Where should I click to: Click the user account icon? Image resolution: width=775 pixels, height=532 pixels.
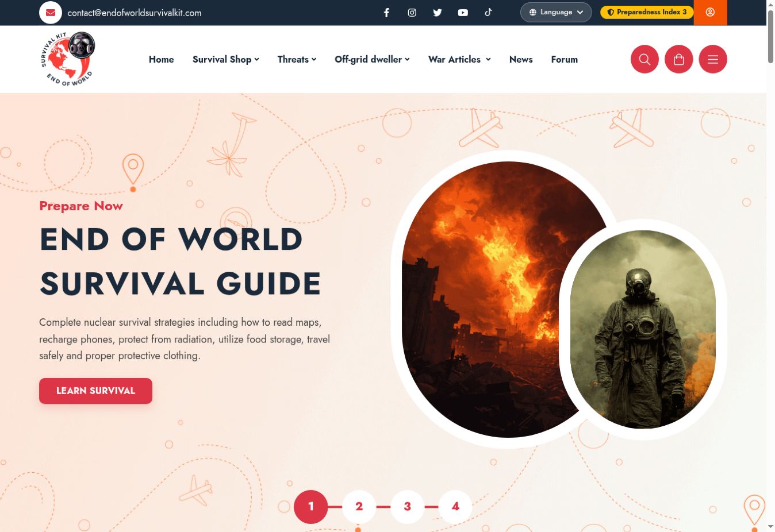pyautogui.click(x=710, y=12)
